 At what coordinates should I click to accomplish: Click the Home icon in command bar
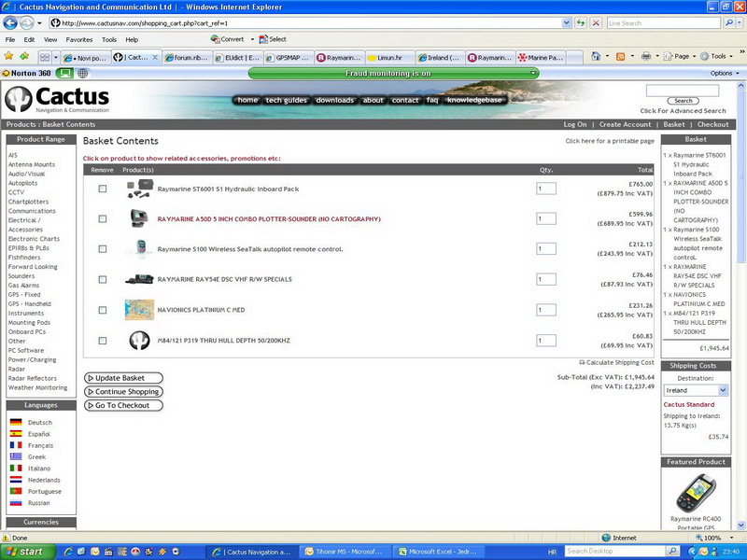pyautogui.click(x=596, y=56)
